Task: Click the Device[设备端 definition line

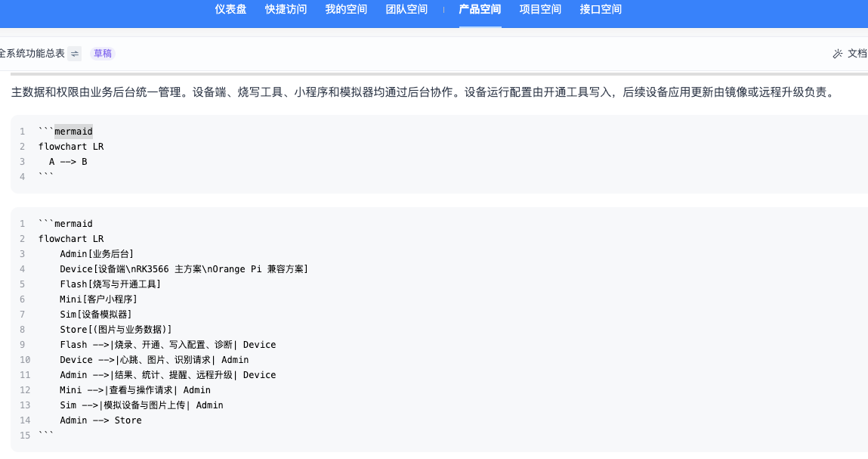Action: (x=184, y=269)
